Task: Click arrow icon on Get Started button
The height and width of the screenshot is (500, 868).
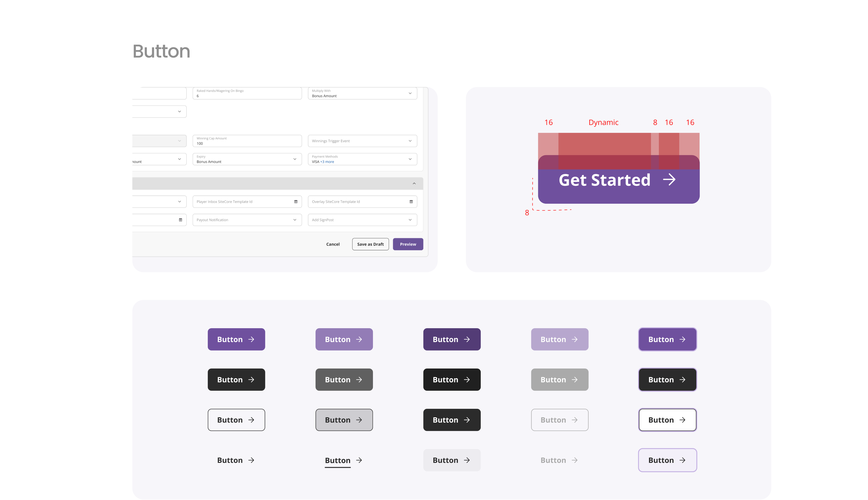Action: (x=669, y=180)
